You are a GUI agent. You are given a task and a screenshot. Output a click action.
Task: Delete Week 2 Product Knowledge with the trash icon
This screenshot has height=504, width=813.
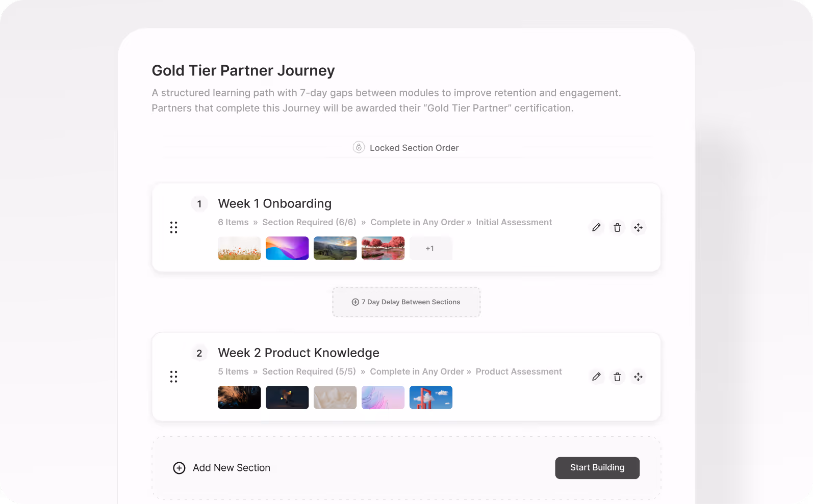click(x=617, y=377)
